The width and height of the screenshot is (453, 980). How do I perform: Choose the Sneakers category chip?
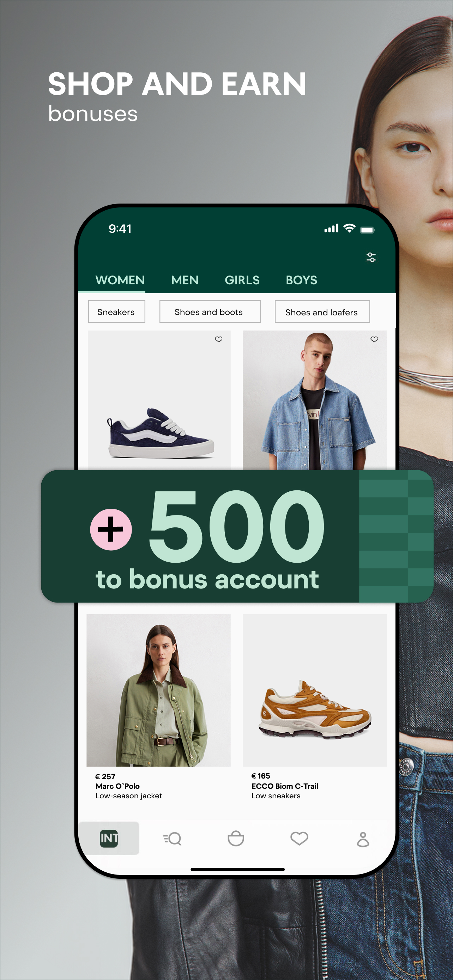tap(116, 312)
